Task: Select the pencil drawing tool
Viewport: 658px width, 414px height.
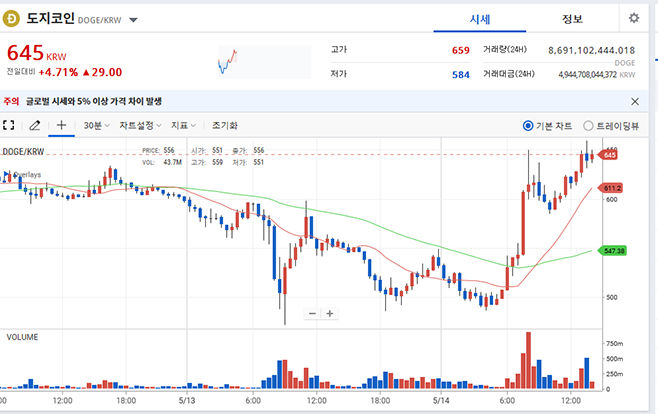Action: click(x=35, y=125)
